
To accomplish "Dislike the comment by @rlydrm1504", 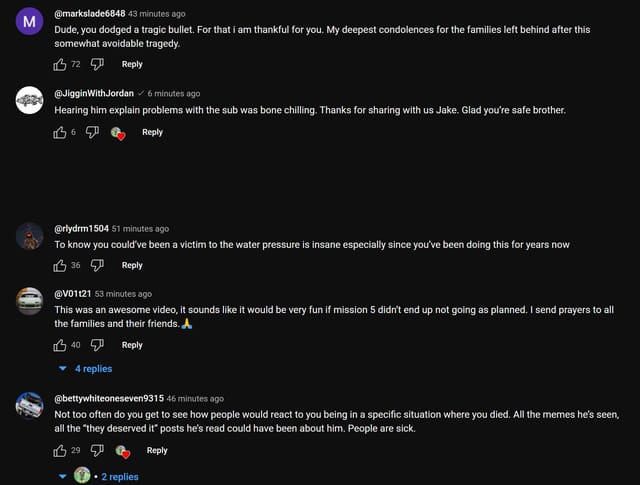I will pyautogui.click(x=97, y=265).
